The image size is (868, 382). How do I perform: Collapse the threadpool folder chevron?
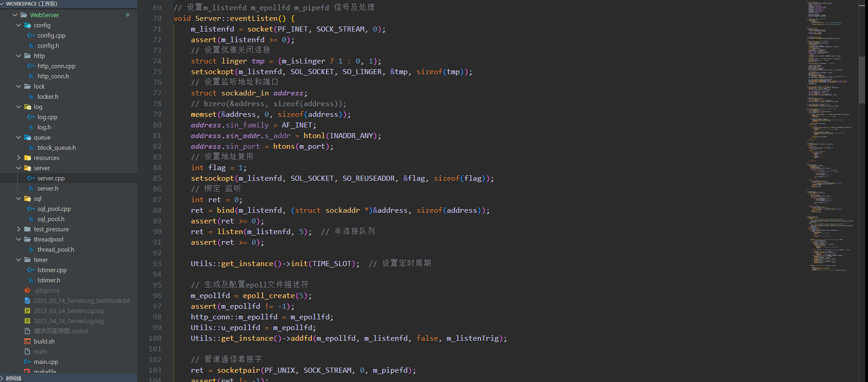click(x=19, y=239)
